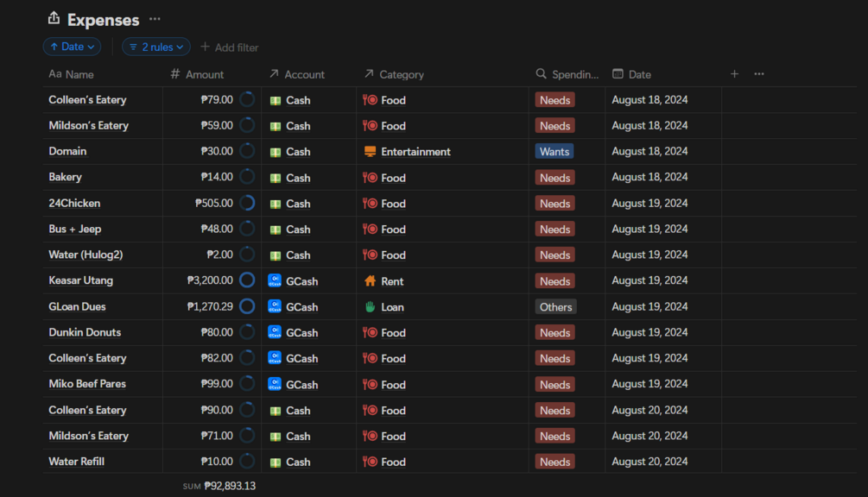Open column options three-dot icon in header
Viewport: 868px width, 497px height.
(759, 74)
